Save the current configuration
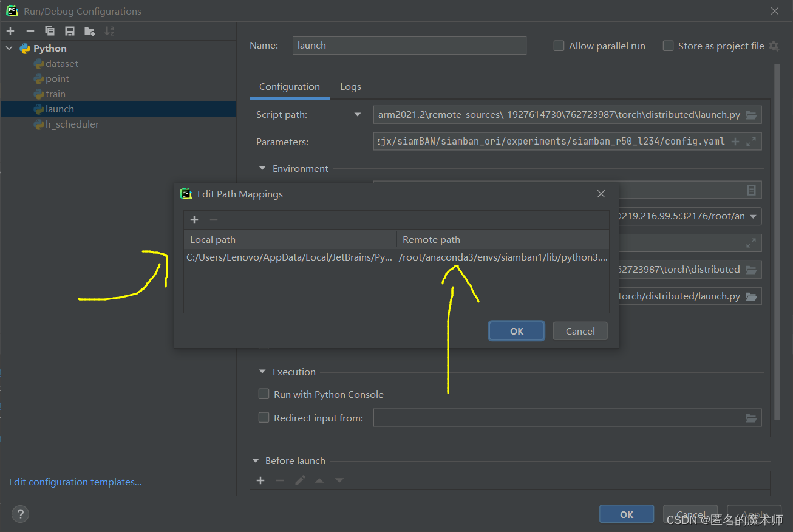Viewport: 793px width, 532px height. [69, 30]
